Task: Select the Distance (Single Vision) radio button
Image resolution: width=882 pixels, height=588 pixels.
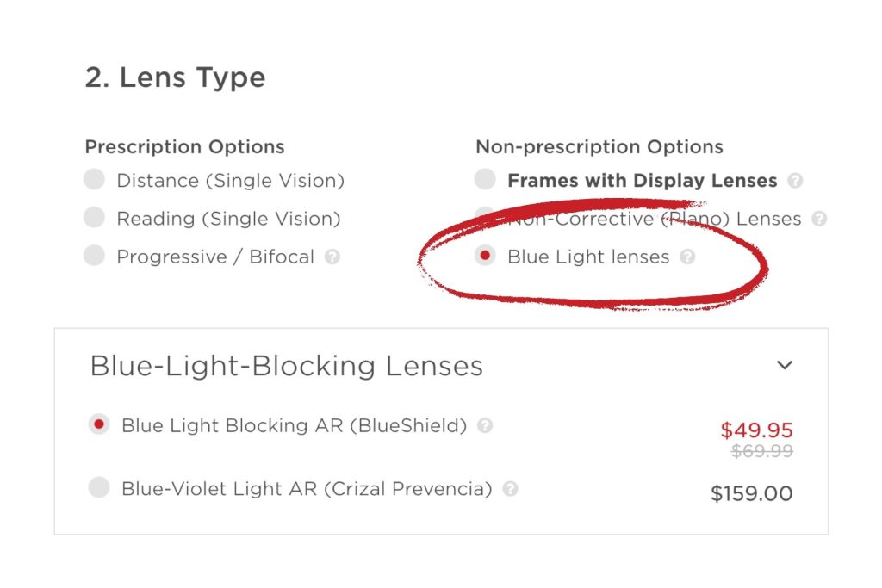Action: coord(93,179)
